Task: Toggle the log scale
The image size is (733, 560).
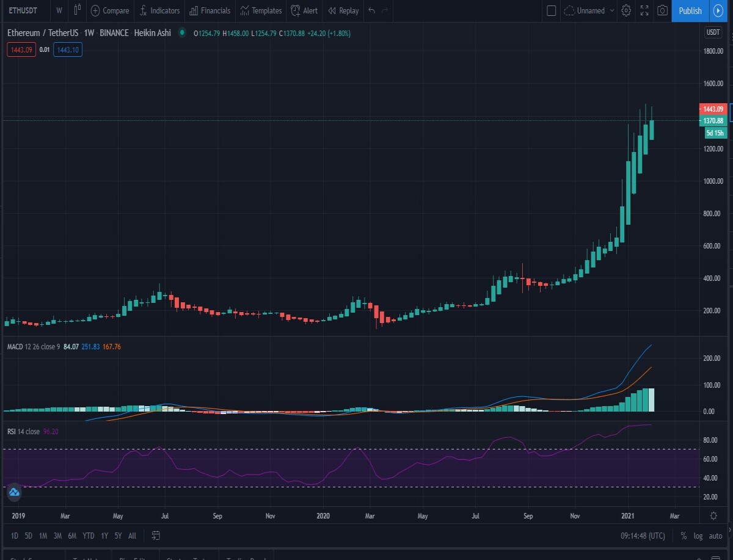Action: tap(698, 536)
